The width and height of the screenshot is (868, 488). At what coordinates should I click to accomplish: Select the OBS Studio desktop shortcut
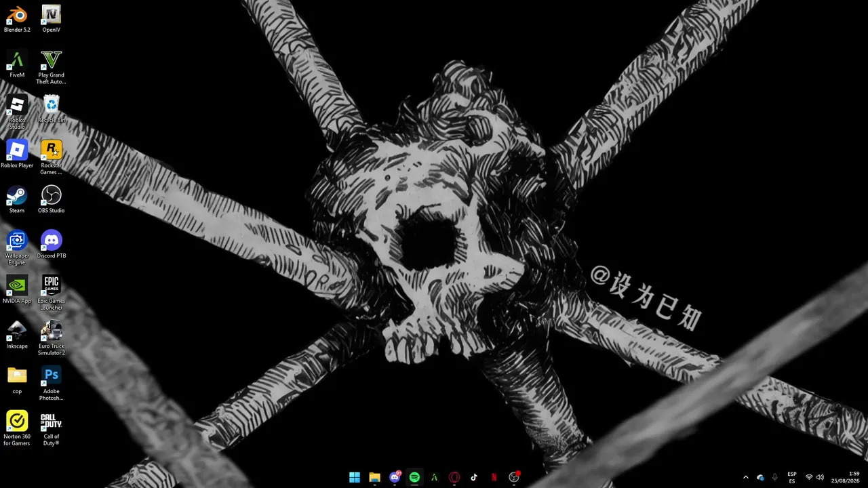coord(52,200)
